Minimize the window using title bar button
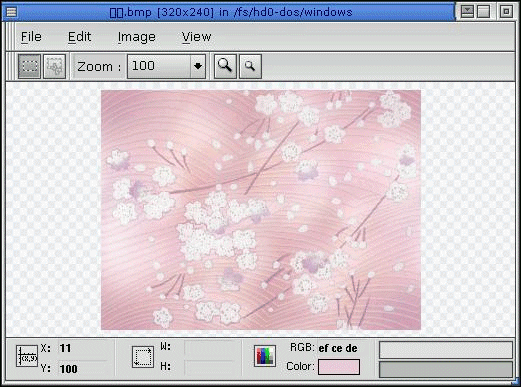This screenshot has height=387, width=521. point(467,12)
